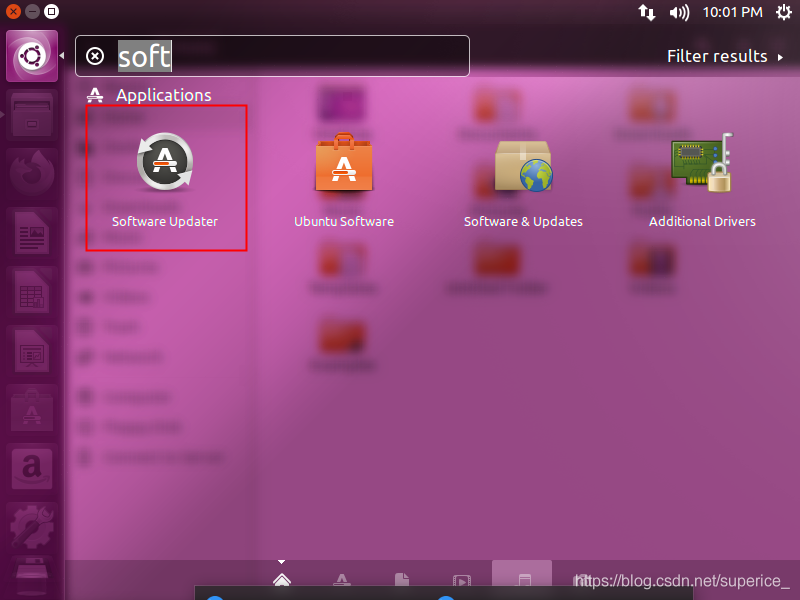Open Ubuntu Software shopping bag in launcher
The image size is (800, 600).
pos(32,410)
